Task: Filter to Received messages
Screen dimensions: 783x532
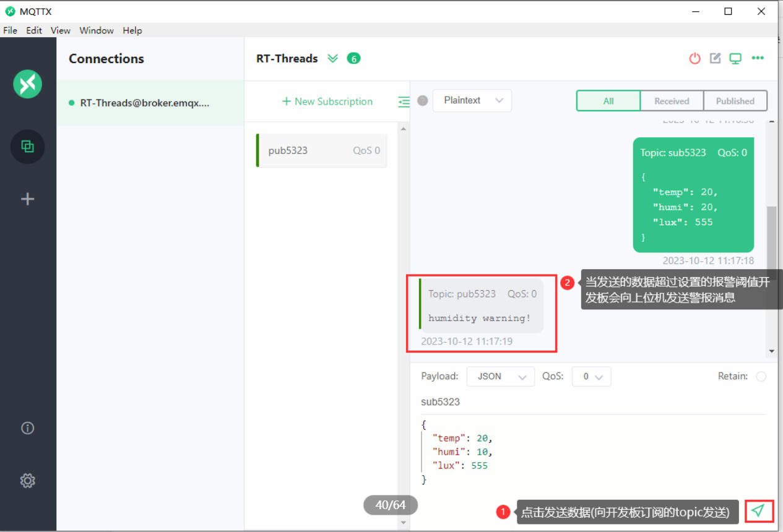Action: tap(672, 101)
